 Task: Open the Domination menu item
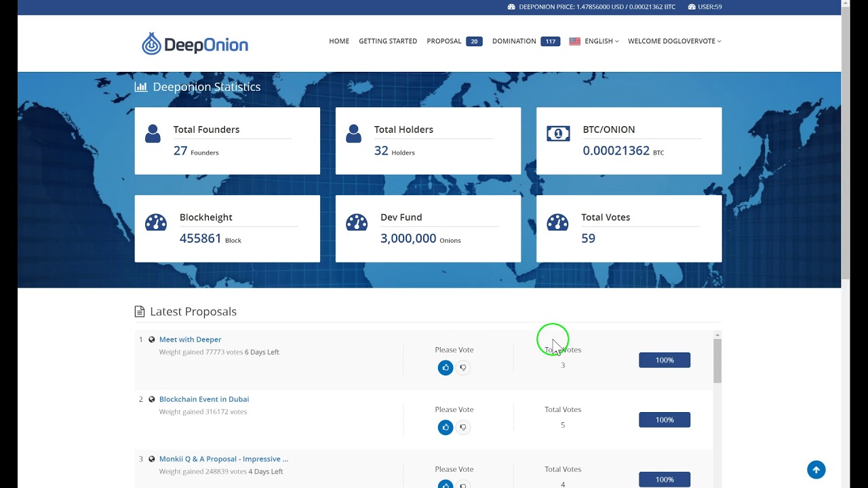(x=514, y=41)
